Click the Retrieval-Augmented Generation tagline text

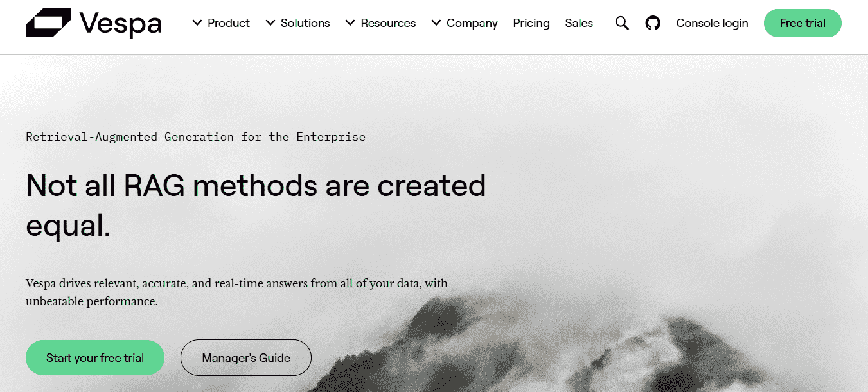coord(196,137)
